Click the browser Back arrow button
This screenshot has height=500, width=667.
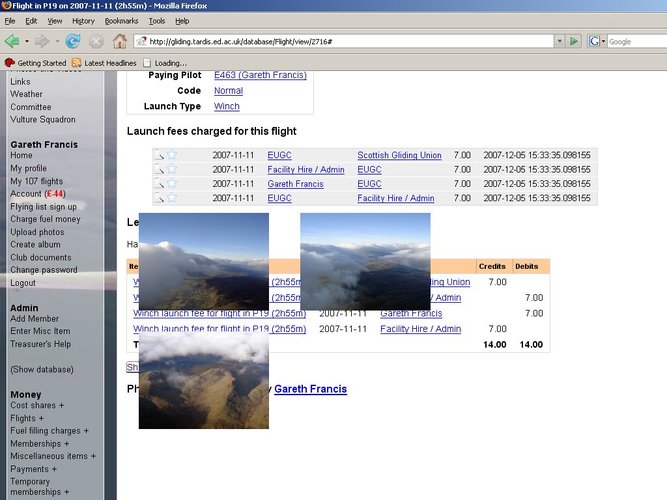[13, 41]
